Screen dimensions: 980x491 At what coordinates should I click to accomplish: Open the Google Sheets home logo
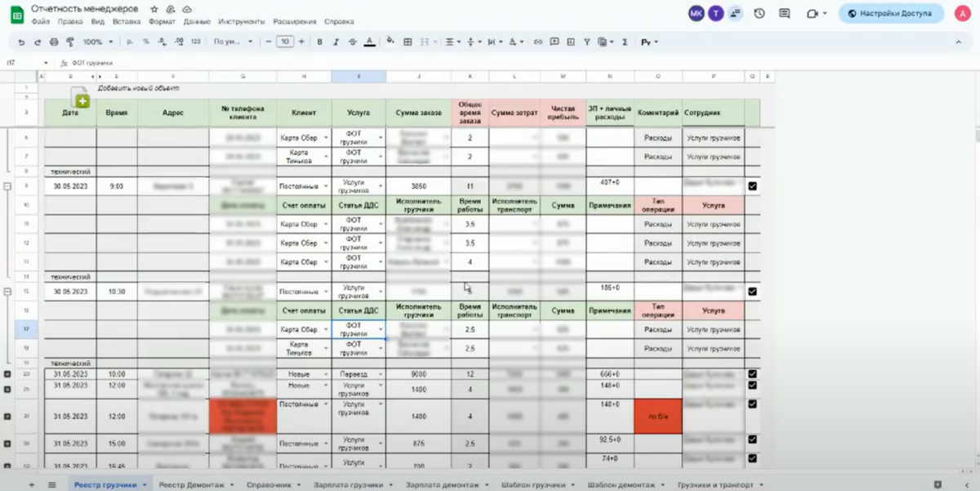[16, 14]
